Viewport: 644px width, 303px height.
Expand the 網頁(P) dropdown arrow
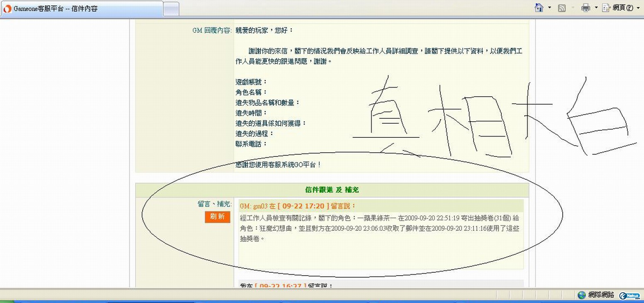[x=638, y=8]
